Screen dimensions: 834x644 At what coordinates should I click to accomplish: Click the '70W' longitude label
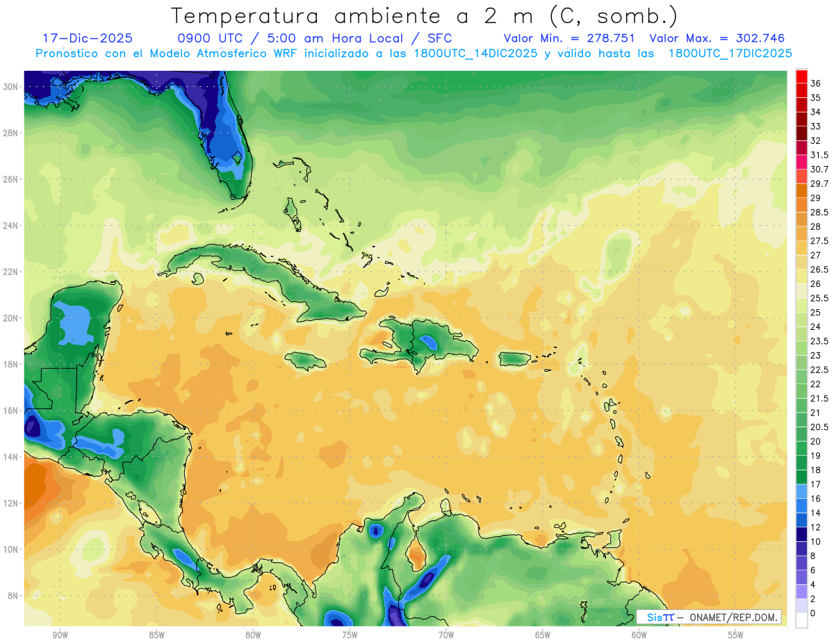click(x=446, y=635)
